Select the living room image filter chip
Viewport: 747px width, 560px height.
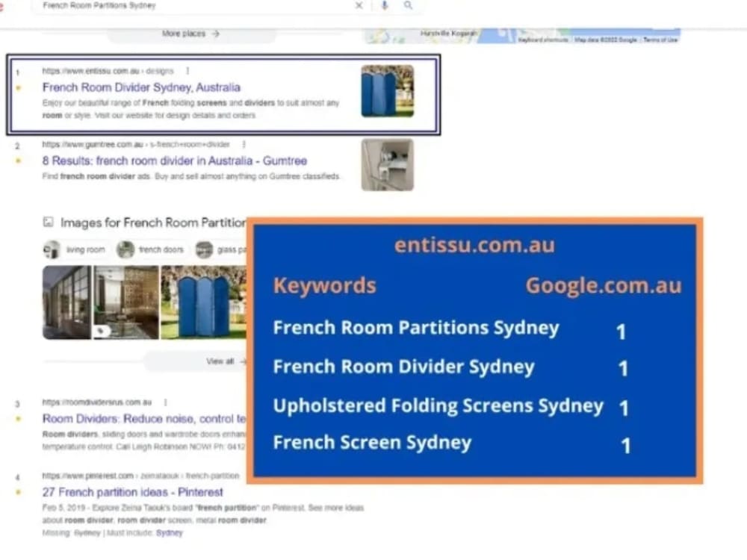(x=74, y=249)
